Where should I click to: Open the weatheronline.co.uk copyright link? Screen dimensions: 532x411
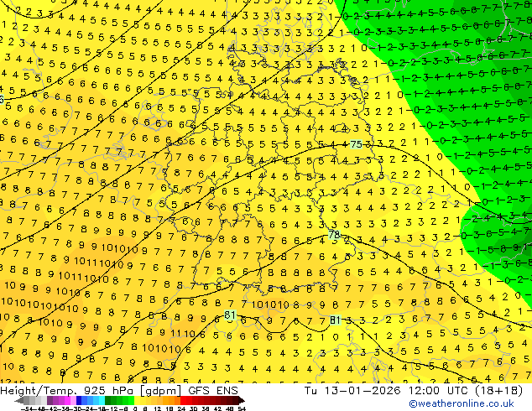coord(461,403)
